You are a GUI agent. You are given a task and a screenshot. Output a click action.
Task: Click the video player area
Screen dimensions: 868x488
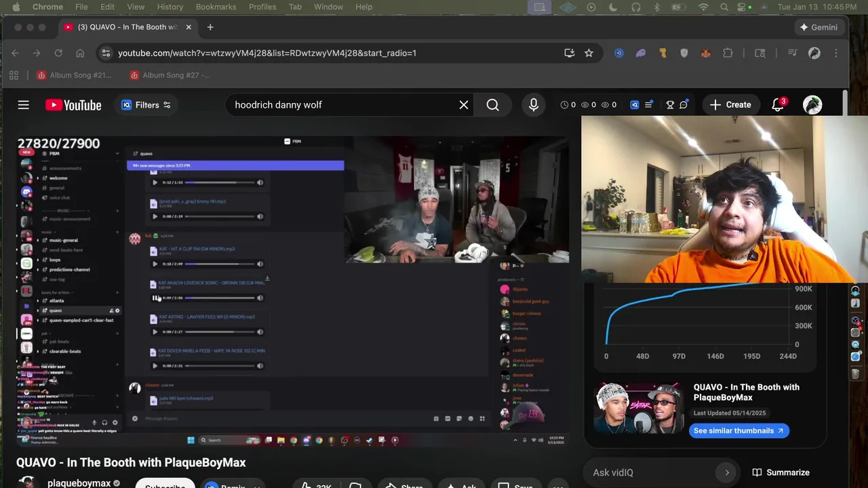[293, 291]
